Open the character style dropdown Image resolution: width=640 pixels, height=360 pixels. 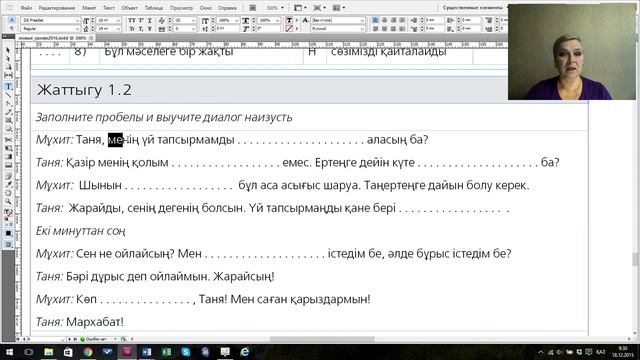click(362, 20)
